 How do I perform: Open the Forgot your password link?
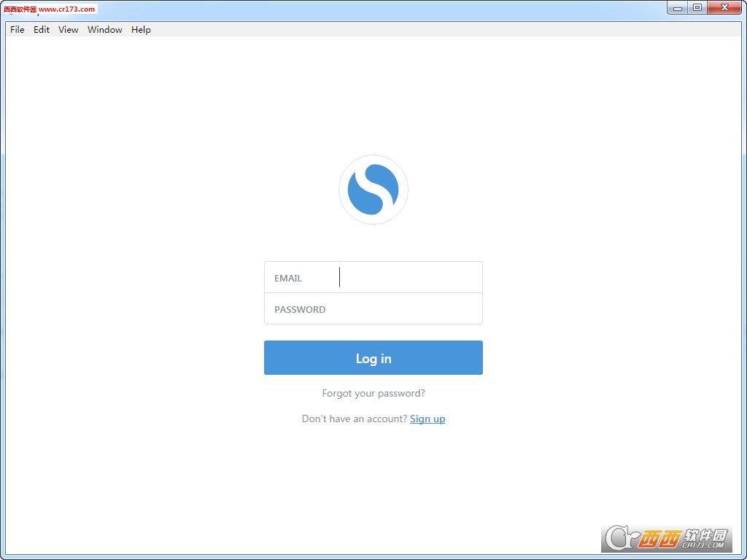tap(373, 393)
